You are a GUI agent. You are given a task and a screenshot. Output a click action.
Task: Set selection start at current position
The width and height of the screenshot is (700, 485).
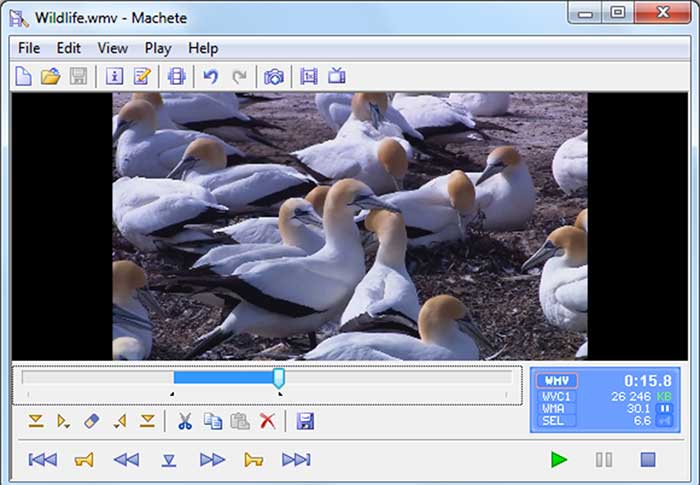click(x=36, y=421)
